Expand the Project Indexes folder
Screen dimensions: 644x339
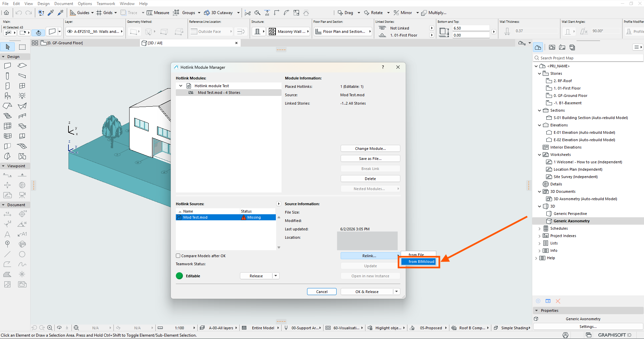click(540, 236)
